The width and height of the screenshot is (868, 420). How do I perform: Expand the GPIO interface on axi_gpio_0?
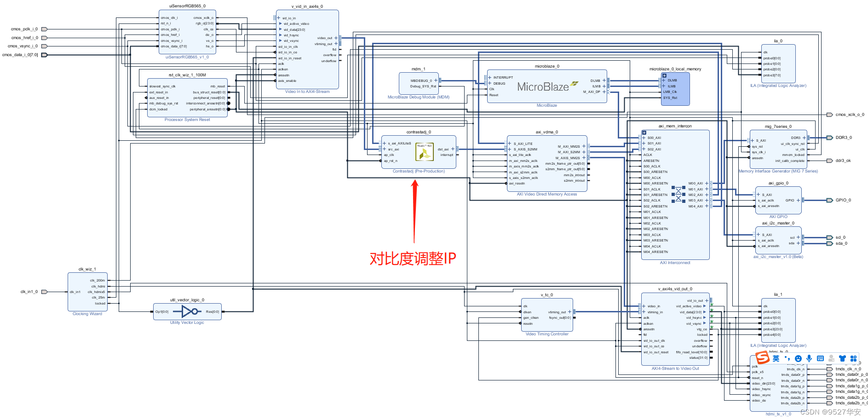coord(799,200)
